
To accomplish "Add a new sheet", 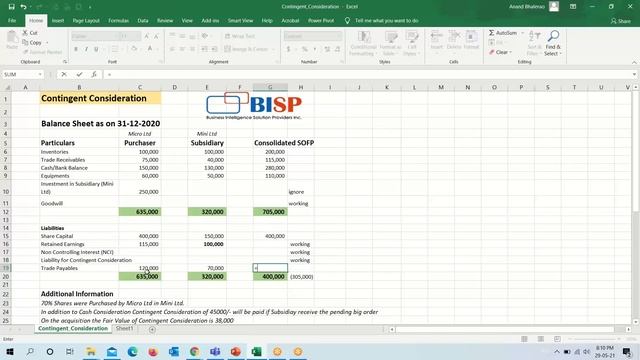I will tap(152, 329).
